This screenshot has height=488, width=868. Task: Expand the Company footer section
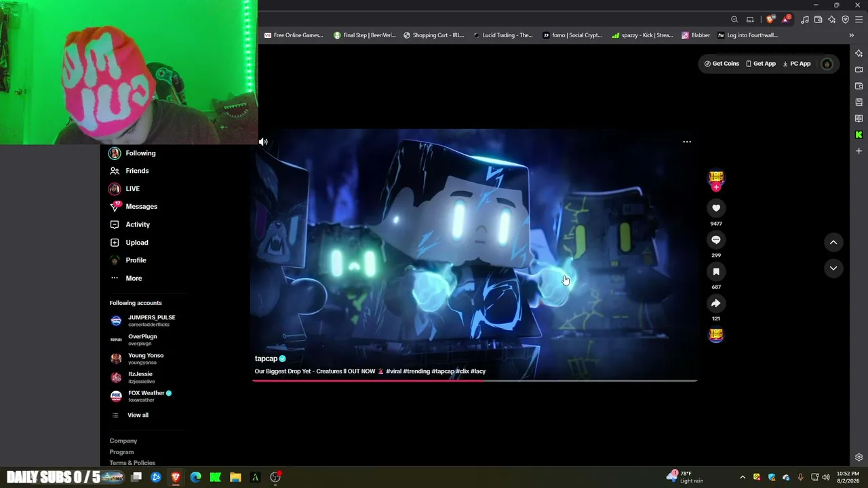(x=123, y=441)
